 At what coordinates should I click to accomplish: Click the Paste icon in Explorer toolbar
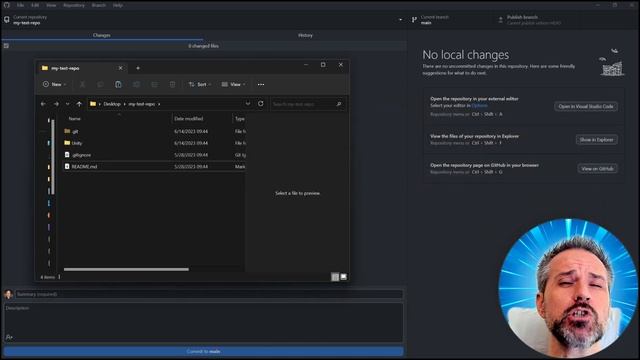(x=118, y=84)
